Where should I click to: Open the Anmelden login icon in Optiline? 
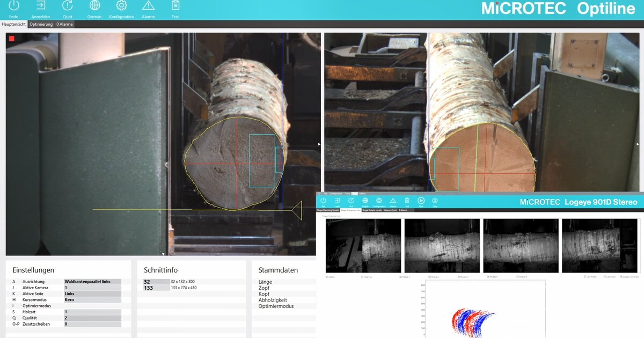coord(41,6)
